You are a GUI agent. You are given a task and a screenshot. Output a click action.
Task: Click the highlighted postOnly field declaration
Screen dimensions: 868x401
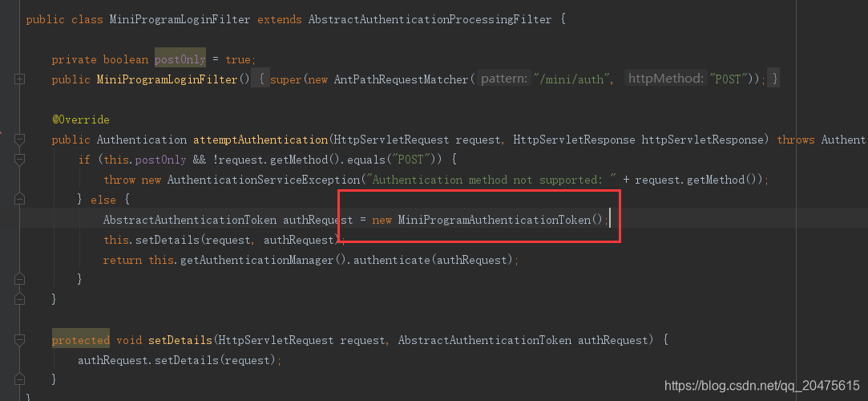[180, 59]
